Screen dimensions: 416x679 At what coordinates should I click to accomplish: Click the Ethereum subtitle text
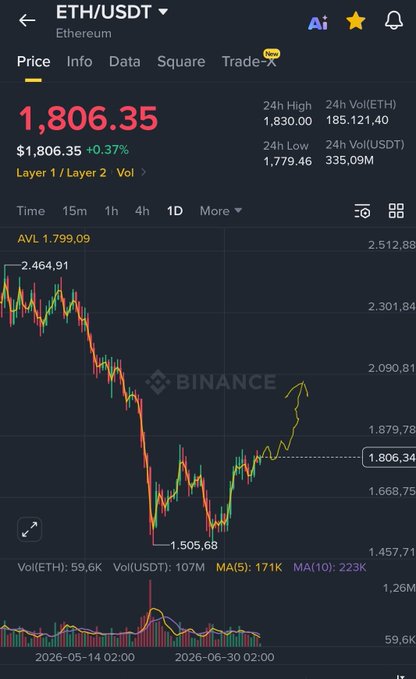coord(84,33)
